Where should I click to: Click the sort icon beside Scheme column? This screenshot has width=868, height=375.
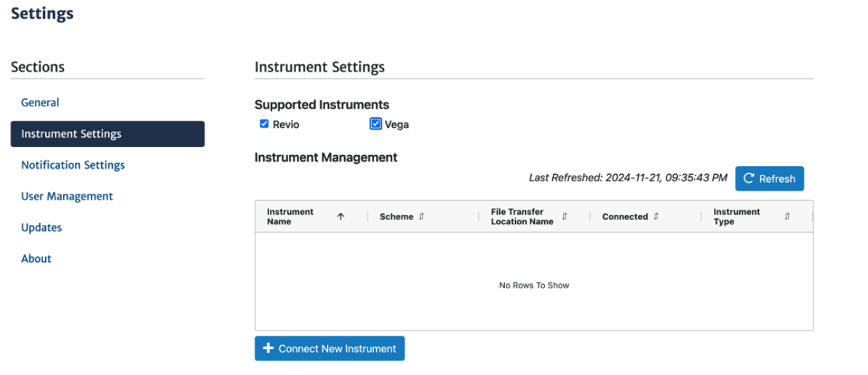tap(421, 217)
